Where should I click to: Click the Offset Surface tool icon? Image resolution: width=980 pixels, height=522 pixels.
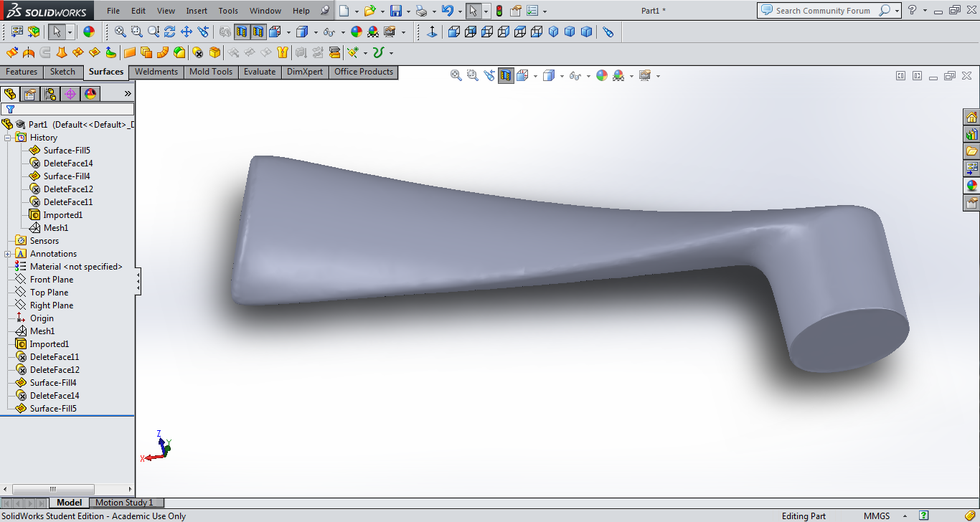[146, 52]
